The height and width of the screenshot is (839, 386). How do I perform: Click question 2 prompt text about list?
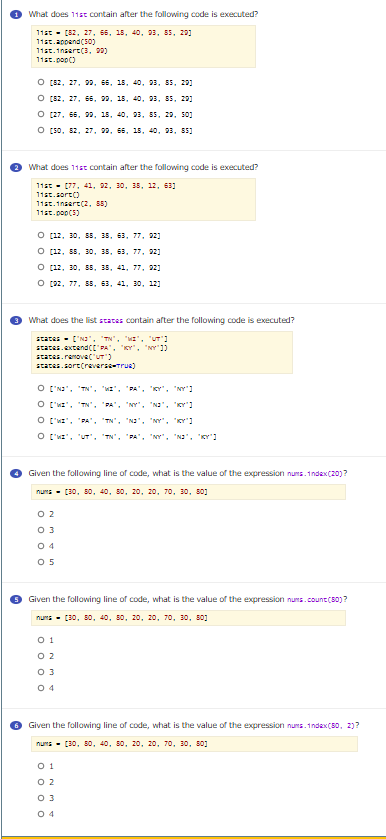tap(143, 167)
